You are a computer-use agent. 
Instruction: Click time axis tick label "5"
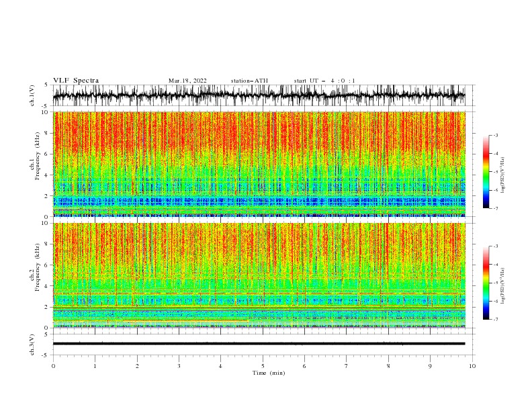(263, 366)
